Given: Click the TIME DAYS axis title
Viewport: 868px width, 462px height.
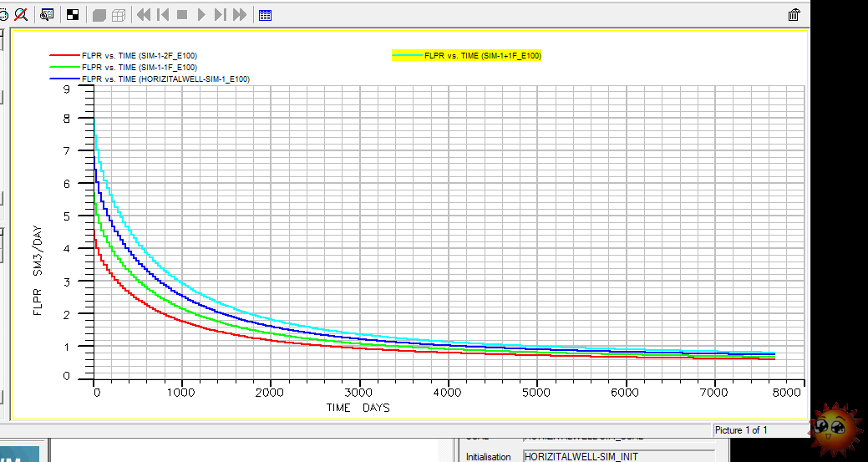Looking at the screenshot, I should tap(358, 408).
